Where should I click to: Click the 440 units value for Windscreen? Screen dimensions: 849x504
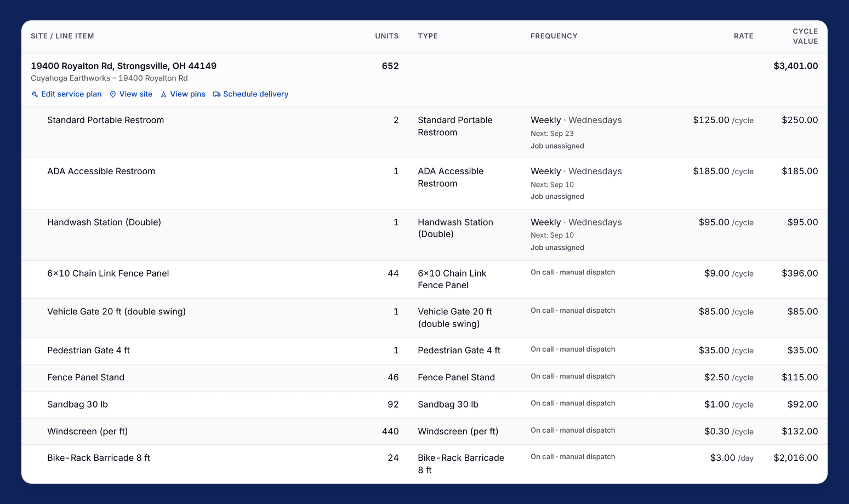390,431
